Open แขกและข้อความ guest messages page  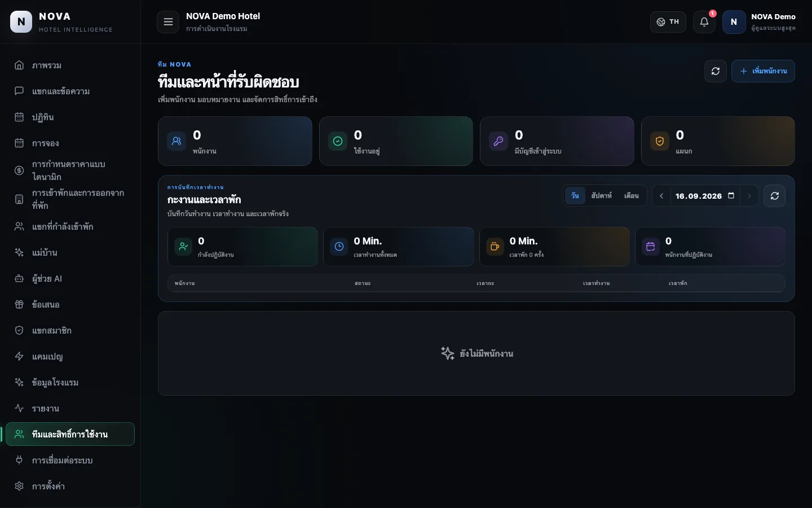[70, 91]
